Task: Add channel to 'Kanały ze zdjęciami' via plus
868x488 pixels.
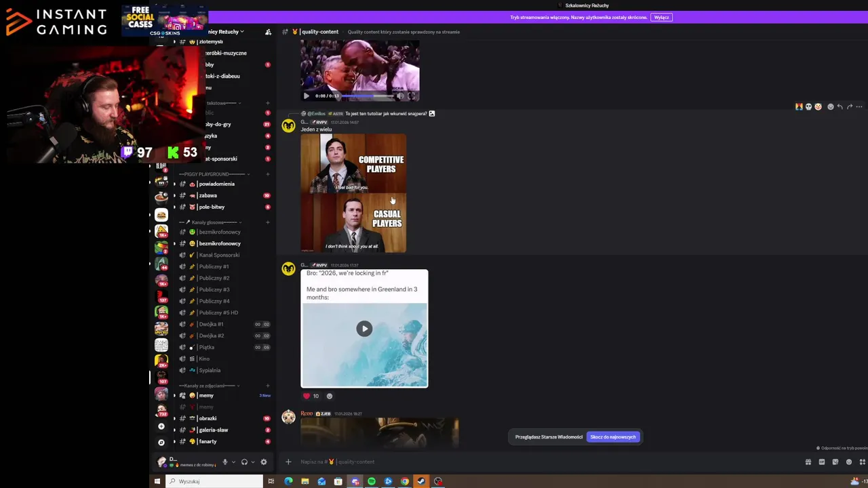Action: point(268,386)
